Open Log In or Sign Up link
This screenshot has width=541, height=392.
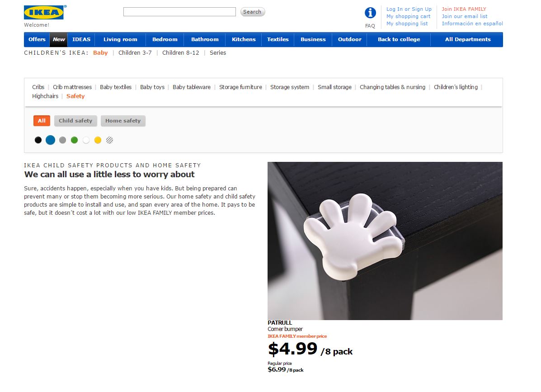pyautogui.click(x=409, y=9)
